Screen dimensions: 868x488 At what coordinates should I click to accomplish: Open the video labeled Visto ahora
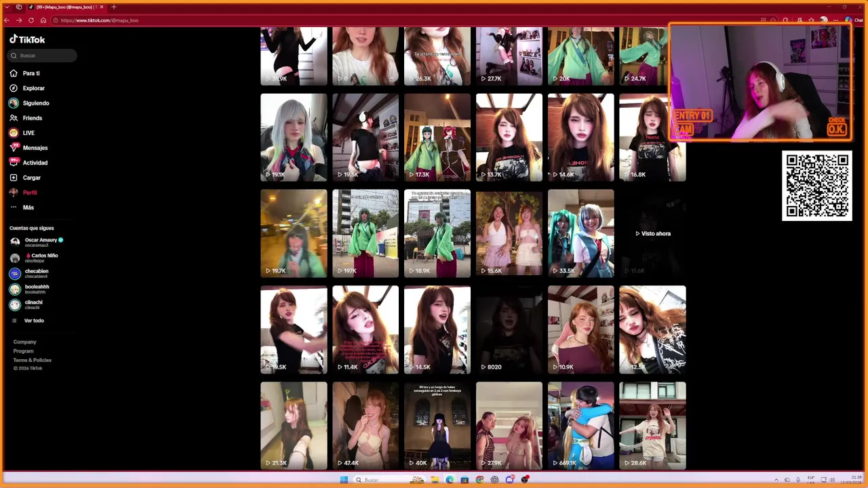(x=652, y=233)
